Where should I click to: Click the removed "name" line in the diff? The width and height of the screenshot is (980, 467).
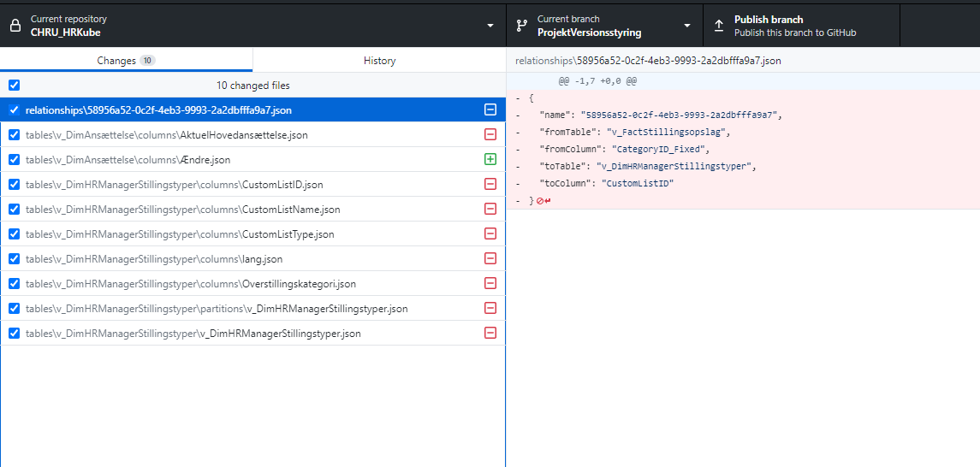pyautogui.click(x=743, y=115)
